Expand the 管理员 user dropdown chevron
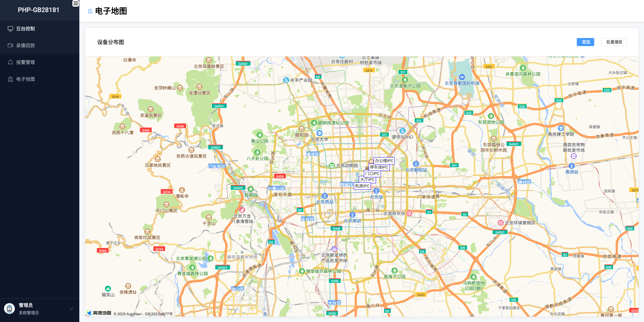644x322 pixels. click(71, 309)
